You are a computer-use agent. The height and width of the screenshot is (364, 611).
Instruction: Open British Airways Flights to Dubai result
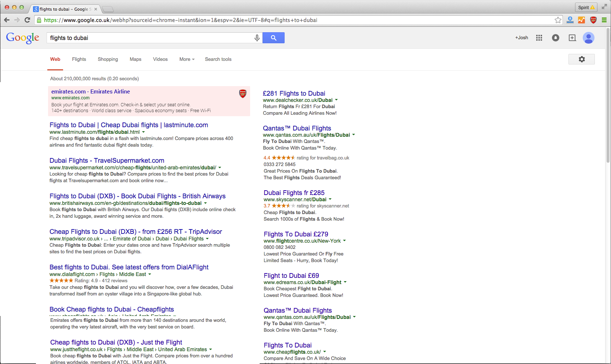138,196
